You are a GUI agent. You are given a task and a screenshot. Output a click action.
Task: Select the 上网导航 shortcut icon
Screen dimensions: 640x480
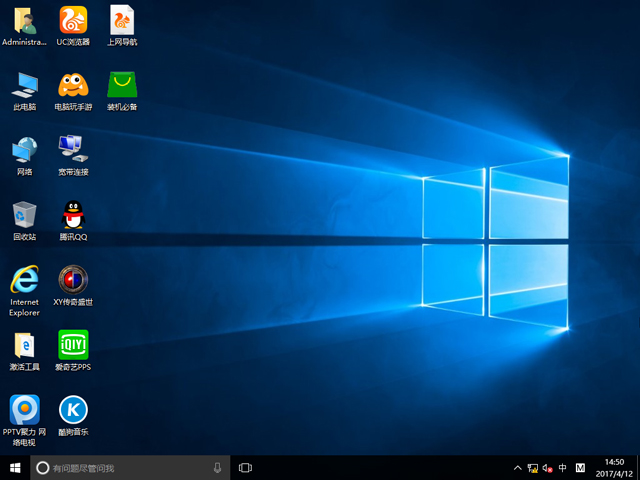(122, 20)
